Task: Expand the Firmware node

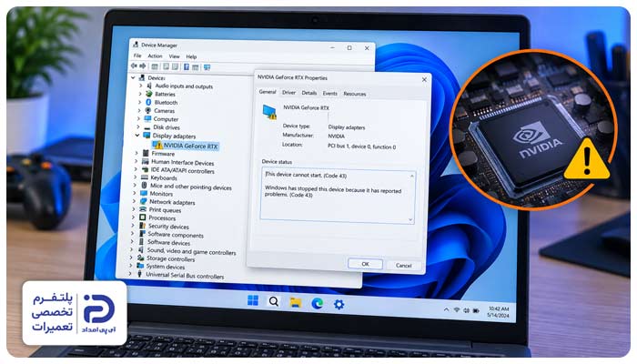Action: pyautogui.click(x=136, y=153)
